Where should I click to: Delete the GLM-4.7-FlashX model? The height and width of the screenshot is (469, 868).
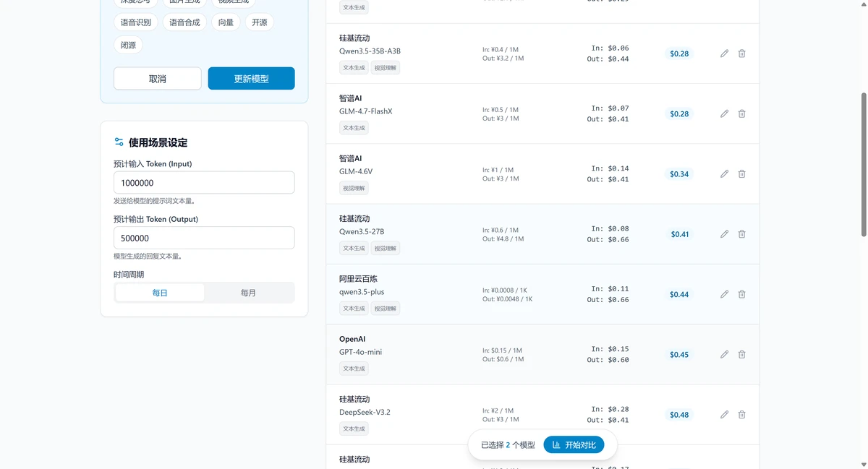(x=741, y=113)
